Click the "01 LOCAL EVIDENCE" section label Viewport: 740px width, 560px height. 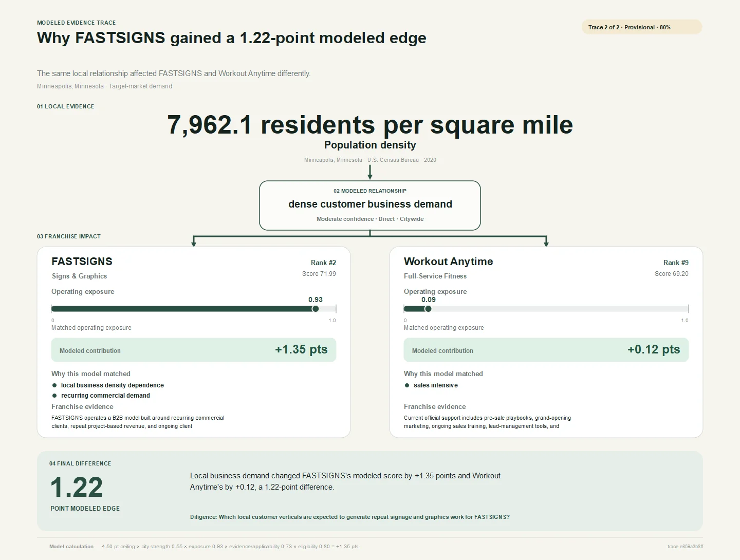pyautogui.click(x=66, y=107)
